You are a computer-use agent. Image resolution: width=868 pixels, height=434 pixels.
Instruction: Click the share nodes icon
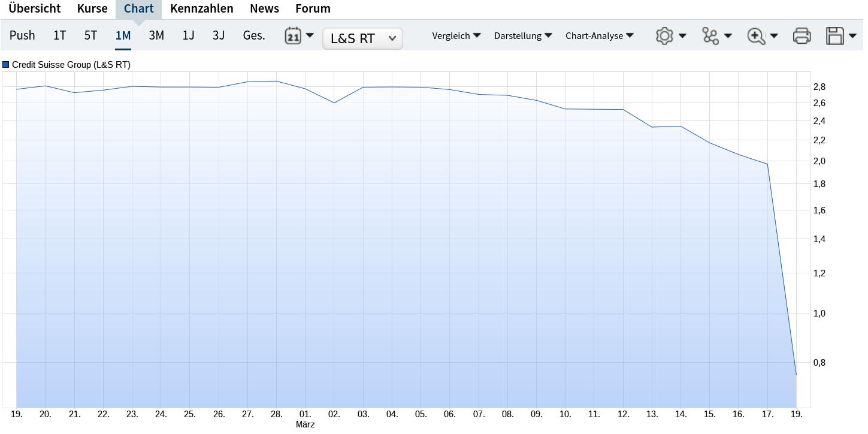710,36
